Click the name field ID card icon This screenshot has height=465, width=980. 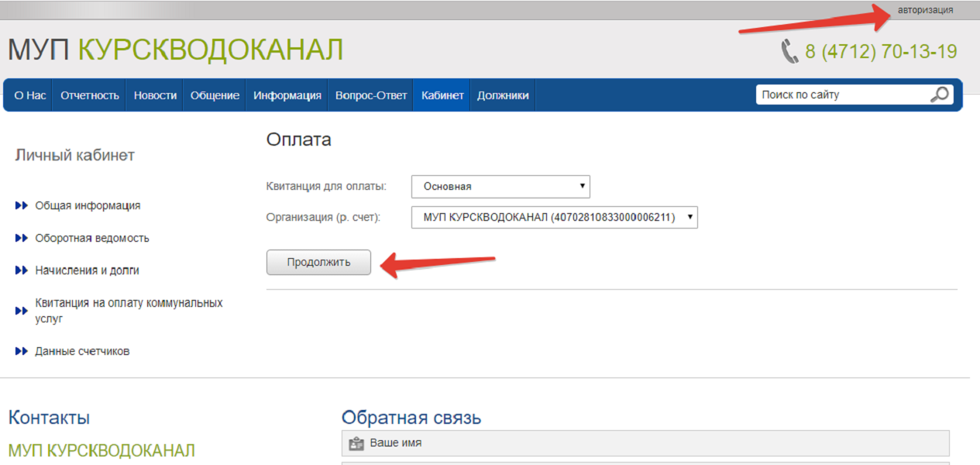(356, 444)
